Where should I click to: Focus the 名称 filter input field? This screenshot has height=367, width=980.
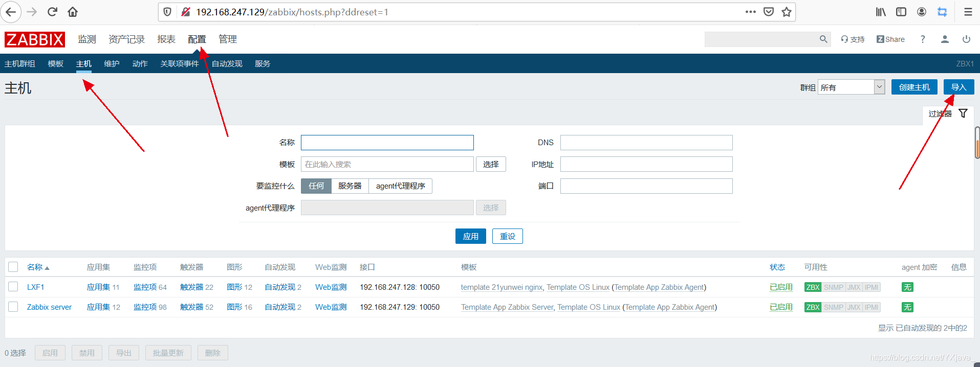[x=387, y=143]
